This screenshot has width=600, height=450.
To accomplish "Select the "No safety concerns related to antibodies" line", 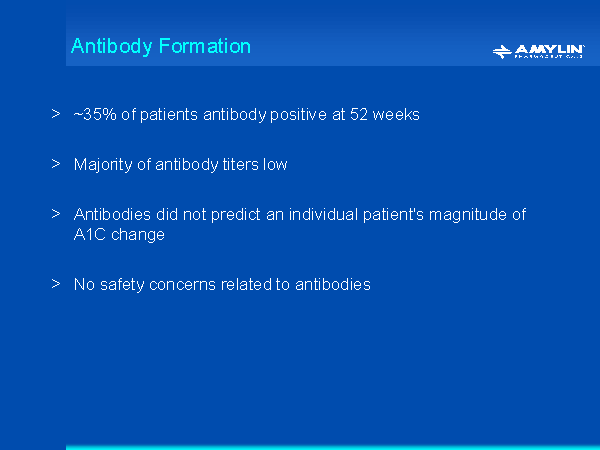I will (x=222, y=285).
